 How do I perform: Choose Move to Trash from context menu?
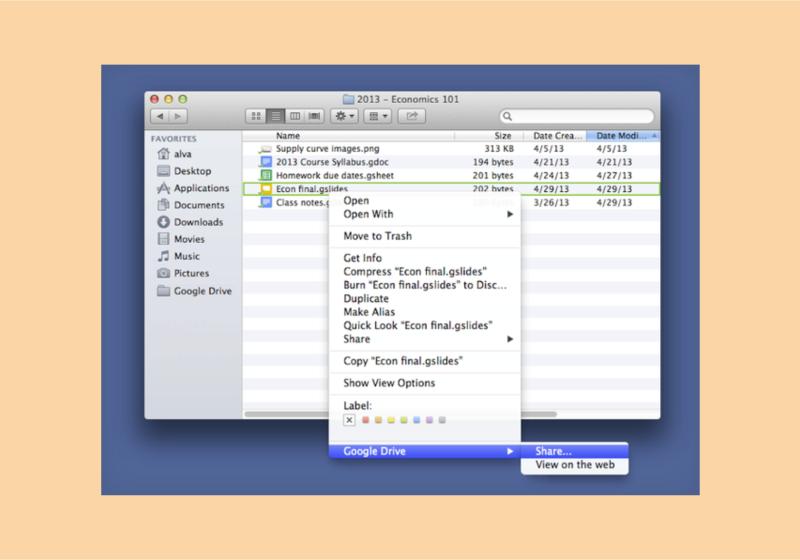tap(377, 236)
